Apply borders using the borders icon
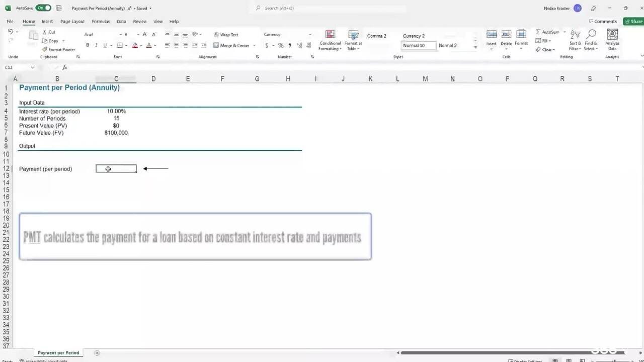The height and width of the screenshot is (362, 644). (119, 45)
